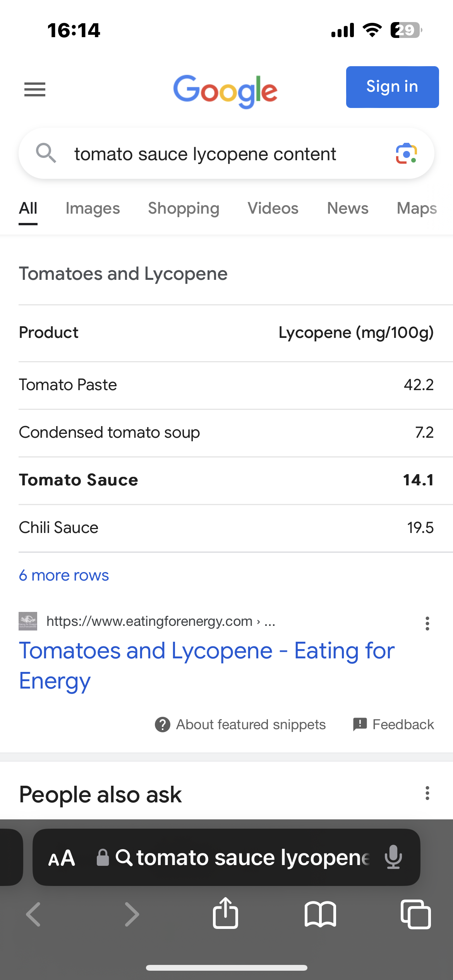Tap the search magnifier icon
This screenshot has height=980, width=453.
point(46,153)
